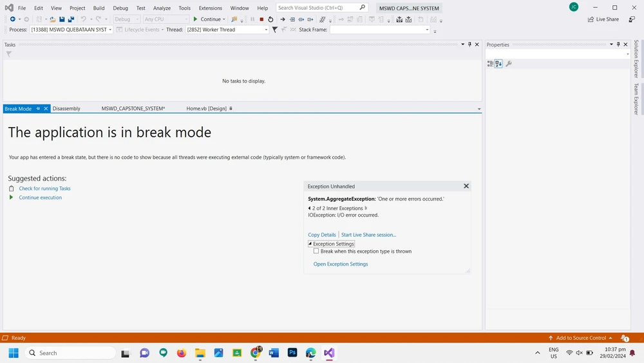Click the Continue execution link
This screenshot has width=644, height=363.
(41, 198)
